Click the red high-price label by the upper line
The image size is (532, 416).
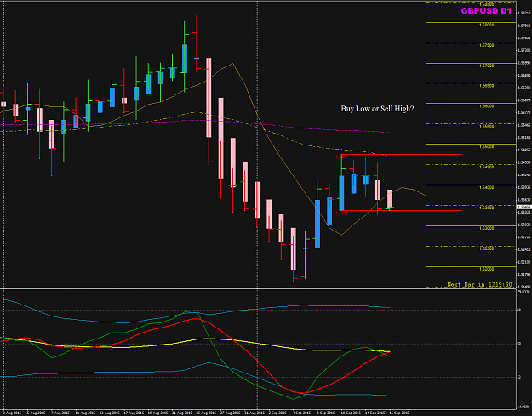pos(341,157)
